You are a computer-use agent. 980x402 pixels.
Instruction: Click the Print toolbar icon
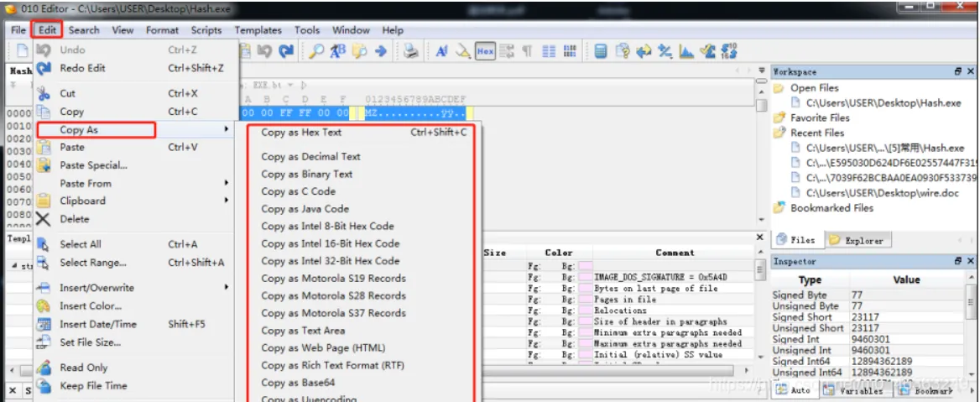click(411, 52)
